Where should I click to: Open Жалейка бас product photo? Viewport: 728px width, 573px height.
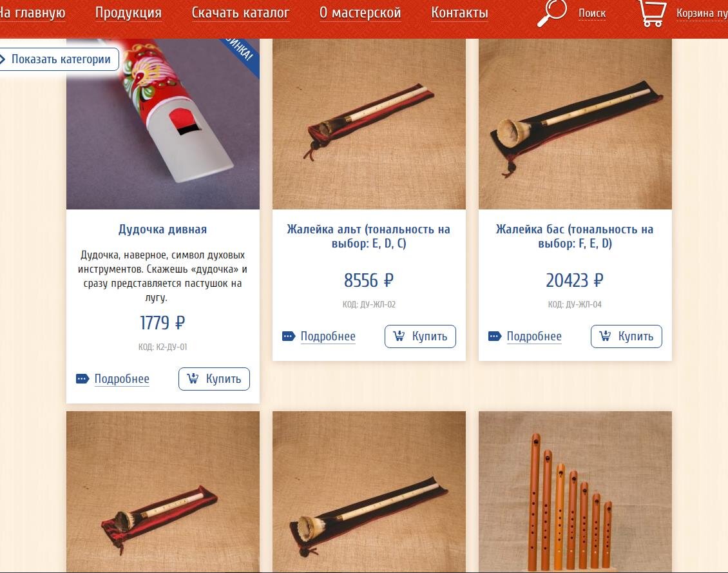point(575,124)
